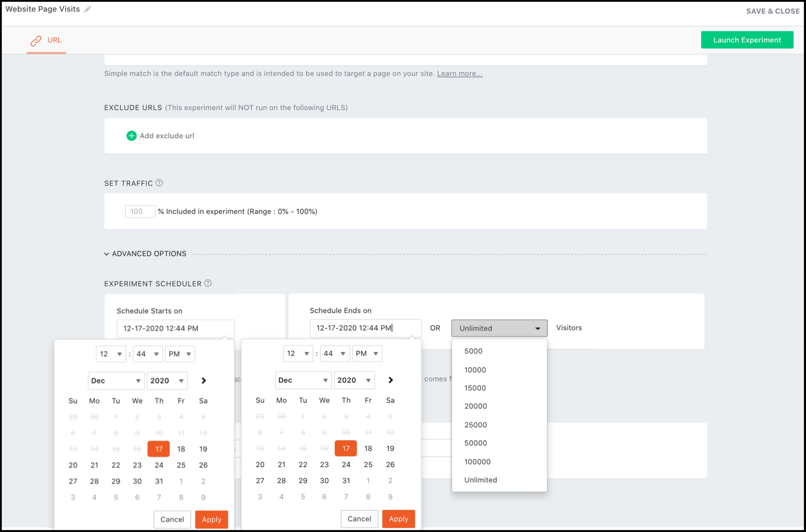Collapse the Advanced Options section
This screenshot has width=806, height=532.
coord(107,254)
